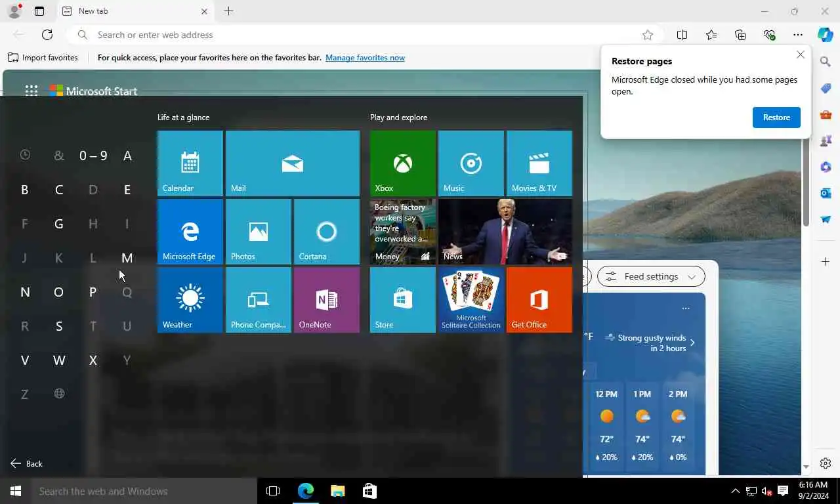The height and width of the screenshot is (504, 840).
Task: Open Microsoft Store from the taskbar
Action: (369, 491)
